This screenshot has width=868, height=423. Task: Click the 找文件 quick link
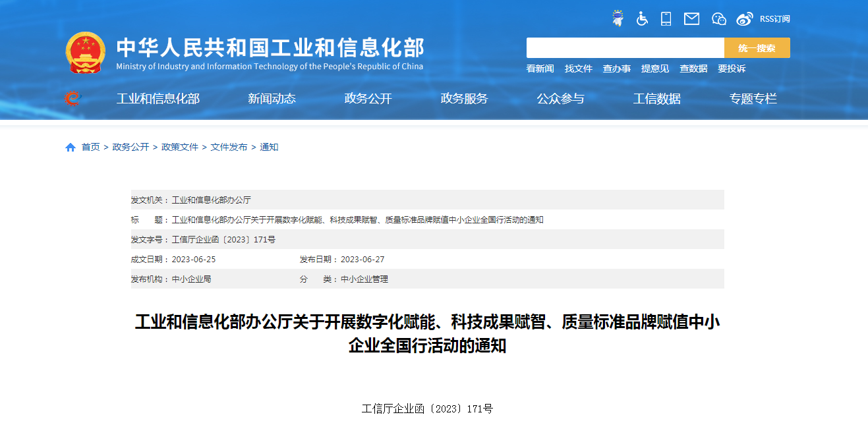pyautogui.click(x=579, y=69)
